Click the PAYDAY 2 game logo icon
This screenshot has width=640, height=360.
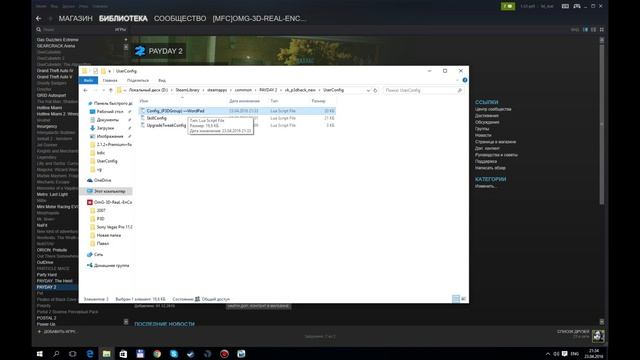140,51
